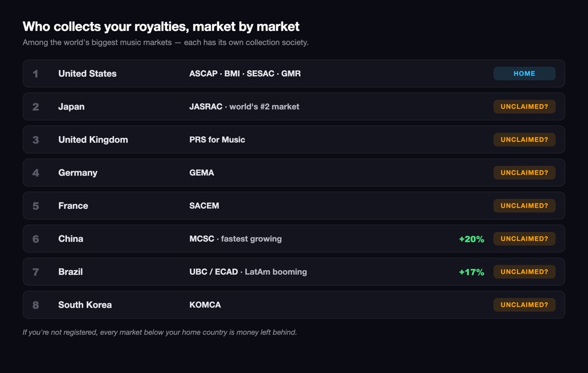Click the UNCLAIMED? badge in China row
Viewport: 588px width, 373px height.
tap(524, 238)
